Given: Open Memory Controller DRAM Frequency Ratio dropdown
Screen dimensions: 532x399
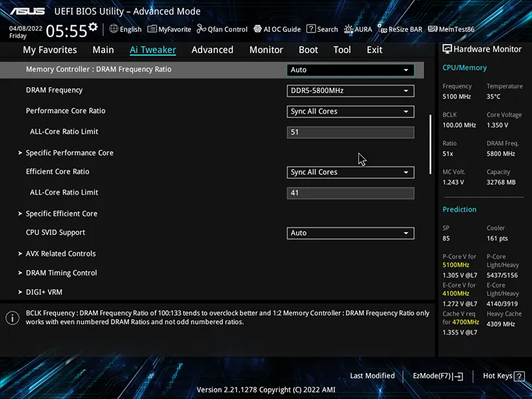Looking at the screenshot, I should (x=350, y=70).
